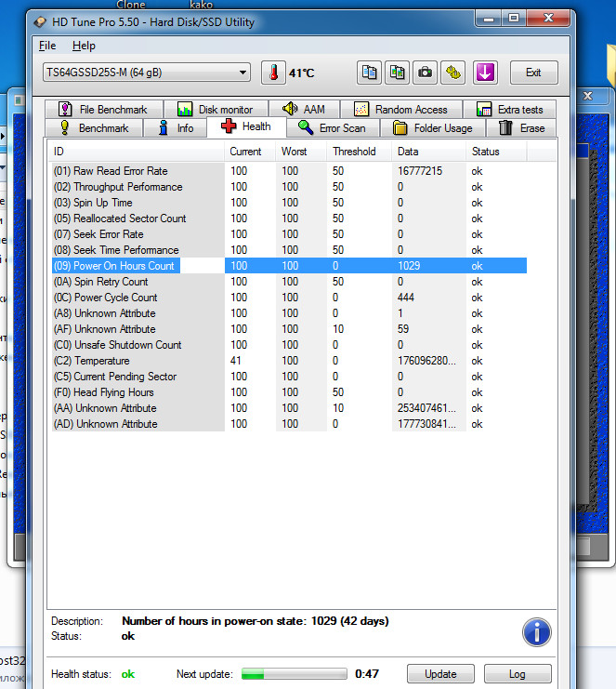This screenshot has height=689, width=616.
Task: Switch to the Info tab
Action: coord(176,128)
